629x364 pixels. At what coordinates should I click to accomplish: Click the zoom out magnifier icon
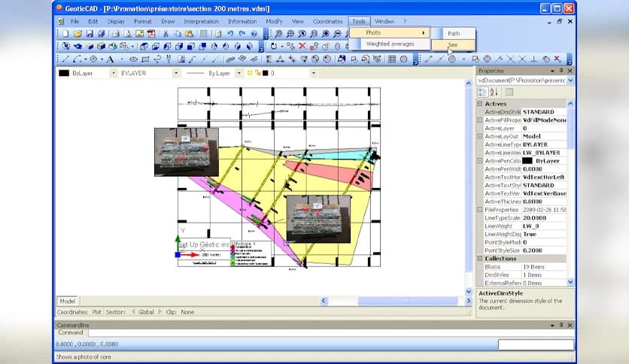337,34
